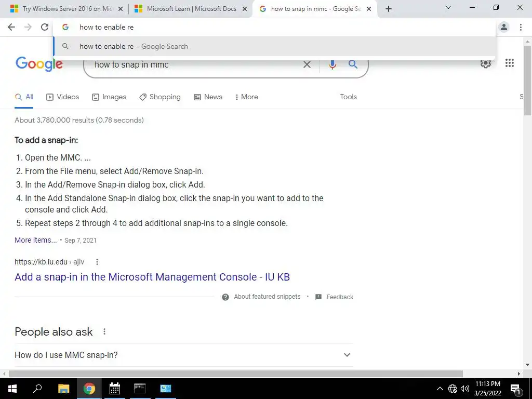Open the Server Manager taskbar icon
Image resolution: width=532 pixels, height=399 pixels.
[x=166, y=389]
